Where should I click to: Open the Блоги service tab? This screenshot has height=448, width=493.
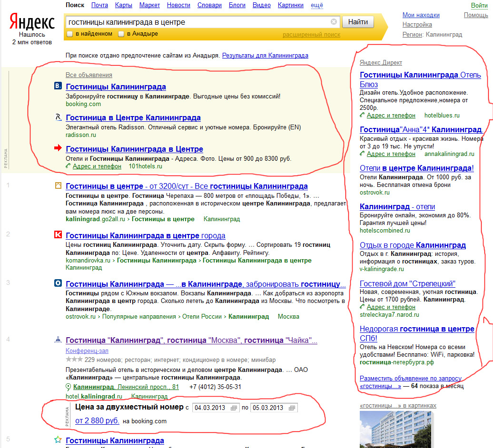tap(237, 5)
